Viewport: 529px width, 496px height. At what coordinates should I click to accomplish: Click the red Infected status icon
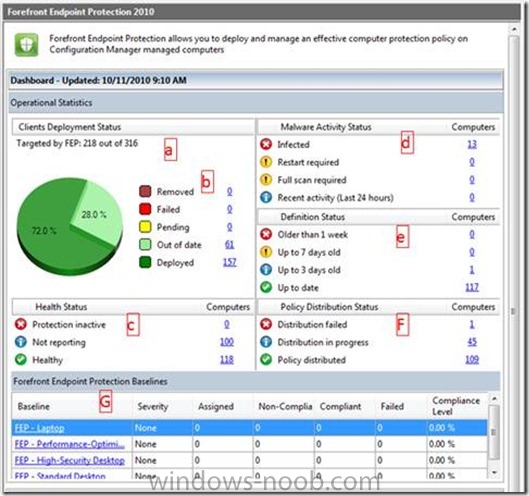(266, 144)
